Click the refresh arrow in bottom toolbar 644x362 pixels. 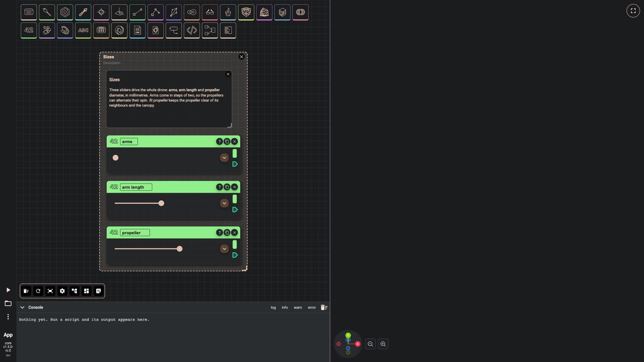(38, 291)
